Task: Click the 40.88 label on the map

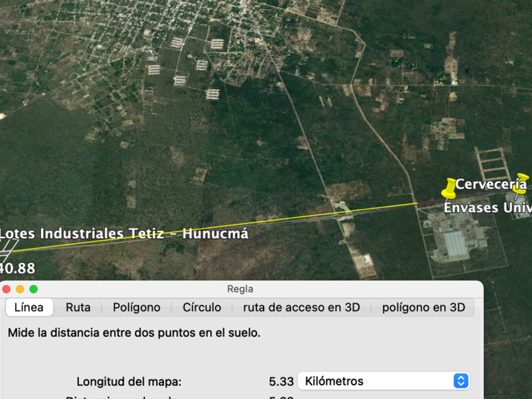Action: [x=17, y=269]
